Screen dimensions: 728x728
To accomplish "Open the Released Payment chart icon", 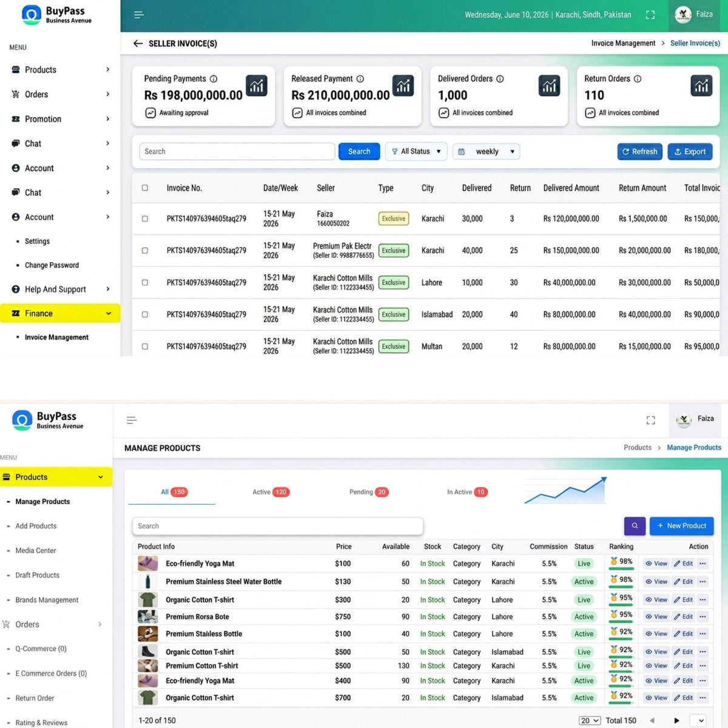I will coord(403,86).
